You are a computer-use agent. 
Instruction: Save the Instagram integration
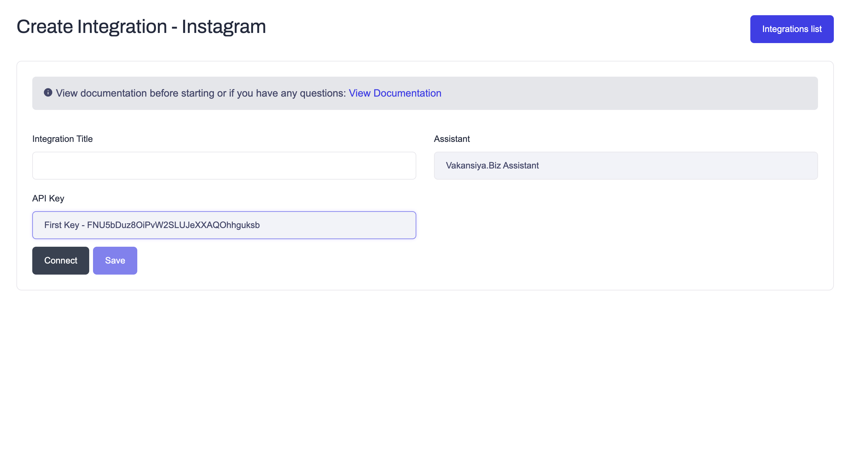(x=115, y=260)
